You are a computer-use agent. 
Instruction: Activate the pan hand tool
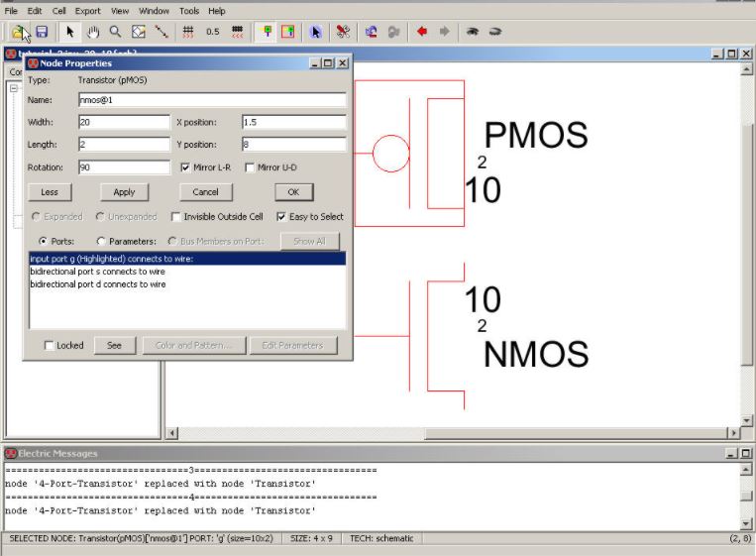click(x=94, y=32)
